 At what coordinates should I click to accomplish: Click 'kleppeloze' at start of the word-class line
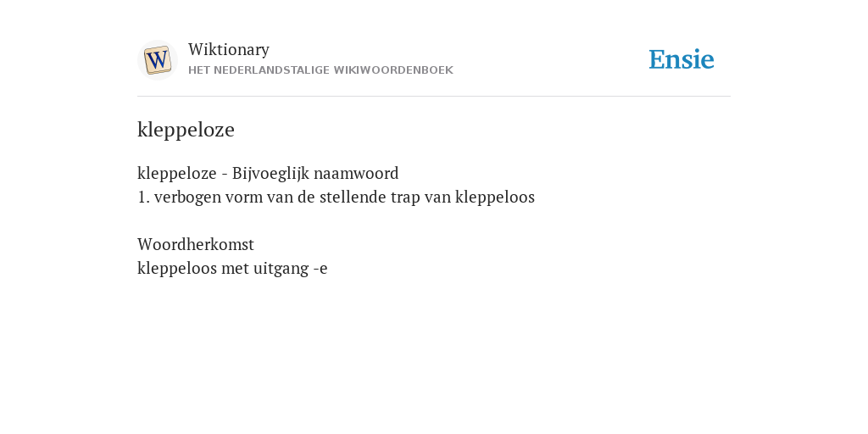click(x=176, y=174)
